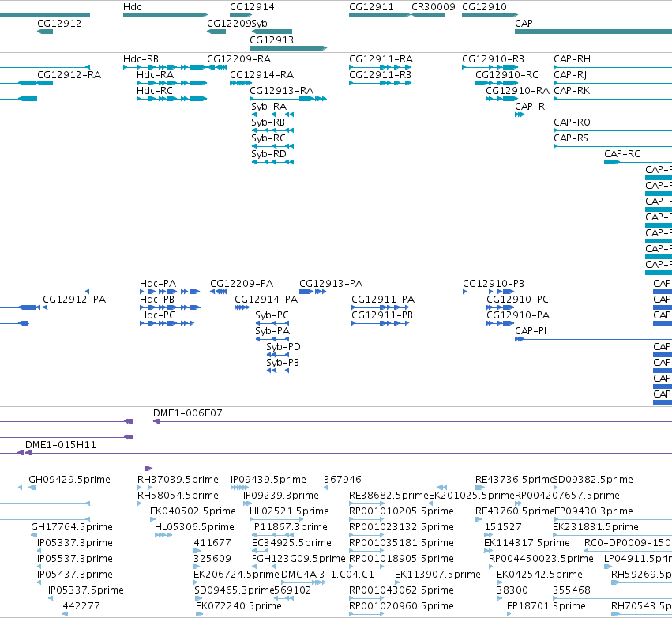This screenshot has width=672, height=618.
Task: Open transcript CG12209-RA
Action: pyautogui.click(x=239, y=59)
